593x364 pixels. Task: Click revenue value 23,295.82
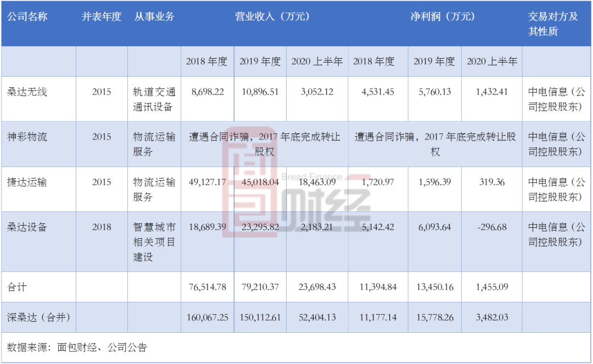(x=260, y=227)
